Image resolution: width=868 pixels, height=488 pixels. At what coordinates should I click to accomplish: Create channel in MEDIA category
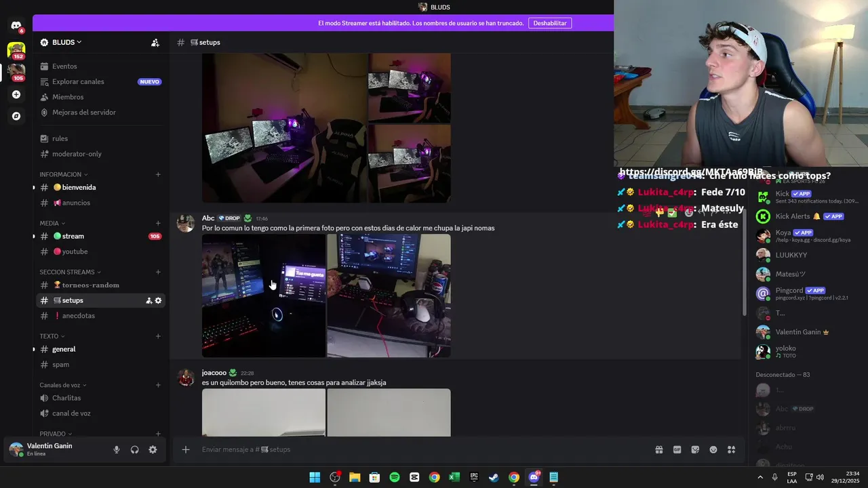158,223
